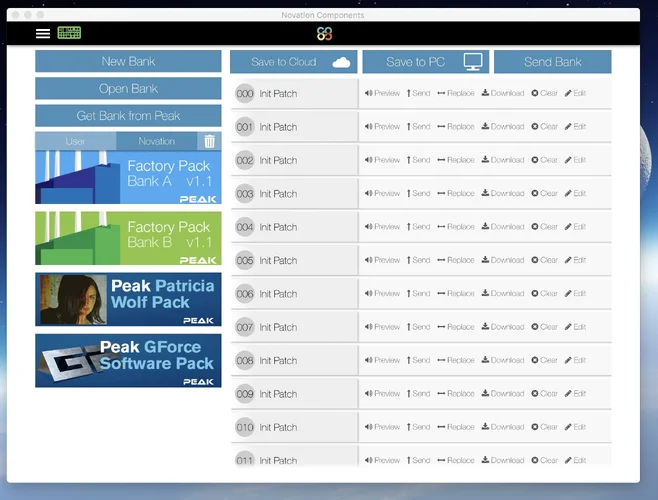Select Factory Pack Bank B v1.1
This screenshot has width=658, height=500.
(128, 238)
